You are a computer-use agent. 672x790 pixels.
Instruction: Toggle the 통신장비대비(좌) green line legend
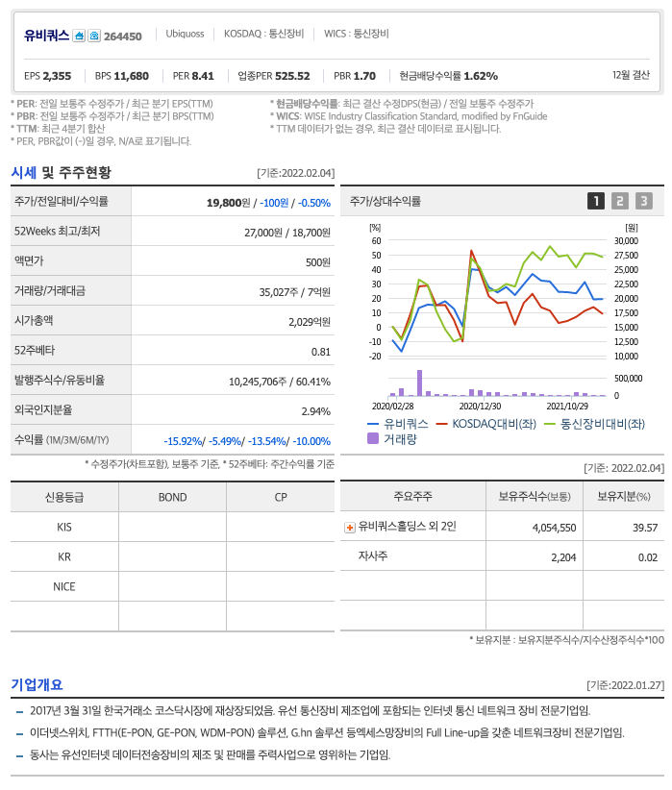pos(595,424)
